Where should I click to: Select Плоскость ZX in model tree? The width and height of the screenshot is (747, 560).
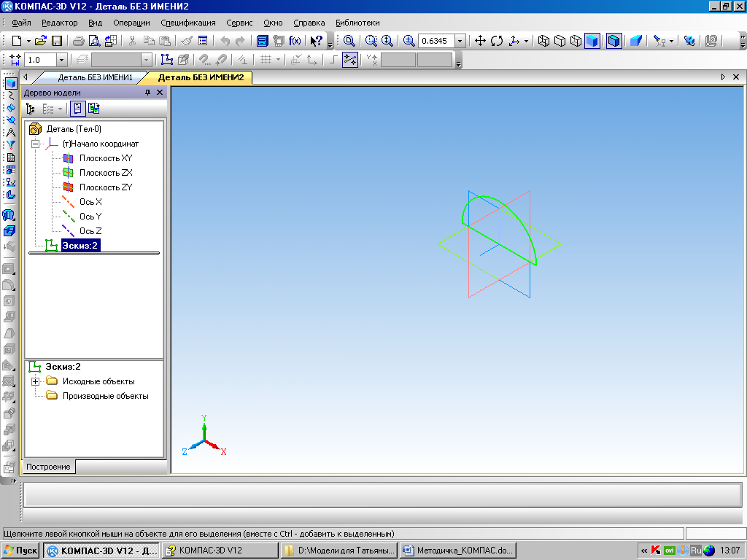pyautogui.click(x=105, y=173)
